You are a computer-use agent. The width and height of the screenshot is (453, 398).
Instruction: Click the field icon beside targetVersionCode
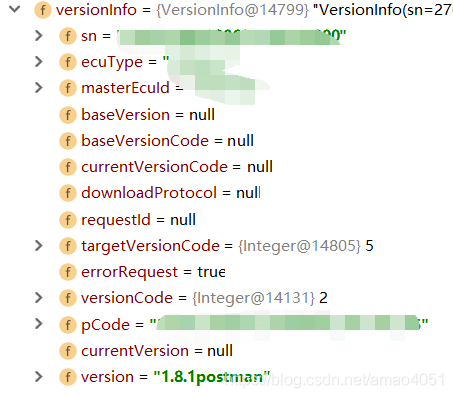[x=68, y=246]
